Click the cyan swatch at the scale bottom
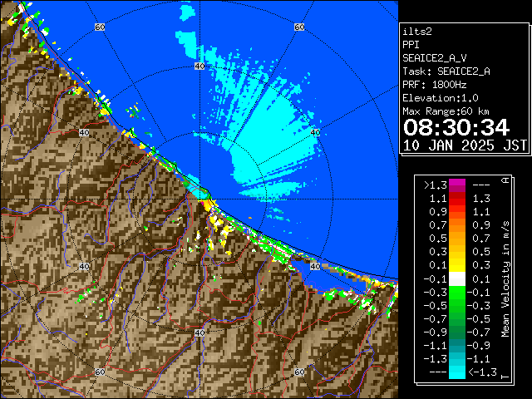Viewport: 532px width, 399px height. (457, 372)
